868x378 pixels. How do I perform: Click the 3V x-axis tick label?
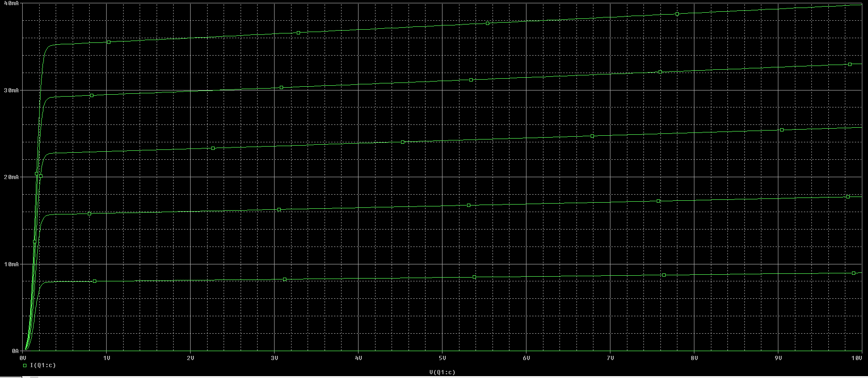pos(275,358)
